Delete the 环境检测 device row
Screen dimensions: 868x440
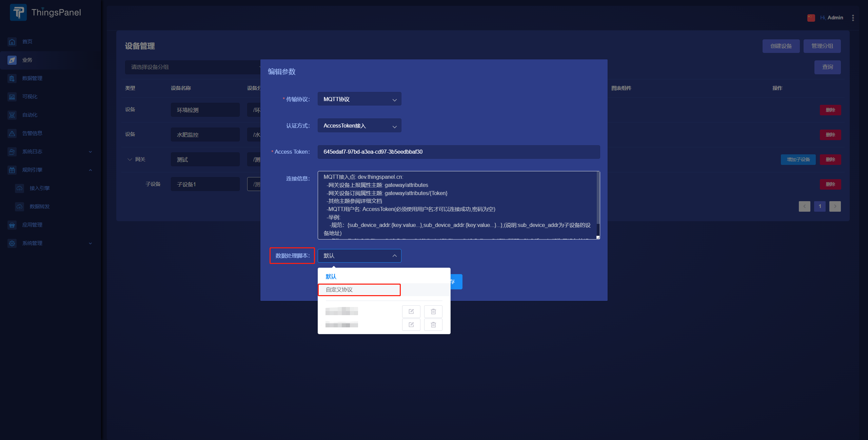[830, 110]
